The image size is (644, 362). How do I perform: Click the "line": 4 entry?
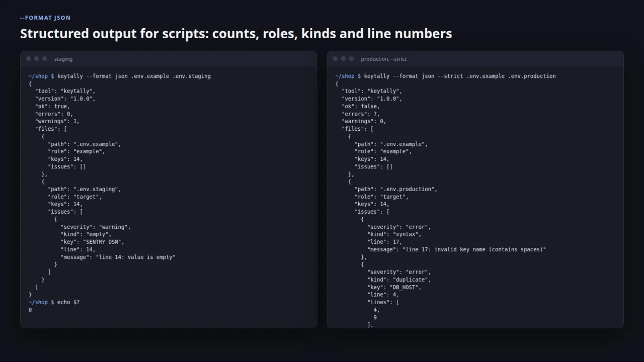[383, 295]
